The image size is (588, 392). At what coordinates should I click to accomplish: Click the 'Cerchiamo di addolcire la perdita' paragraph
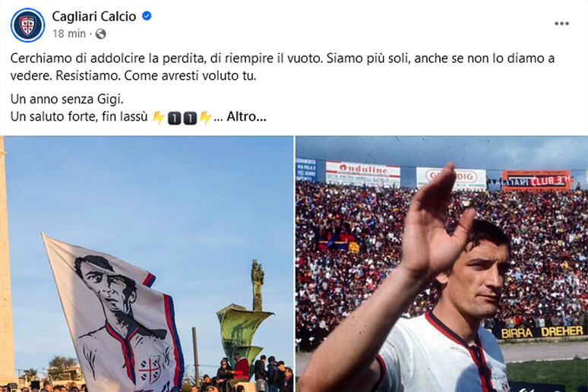(x=283, y=67)
